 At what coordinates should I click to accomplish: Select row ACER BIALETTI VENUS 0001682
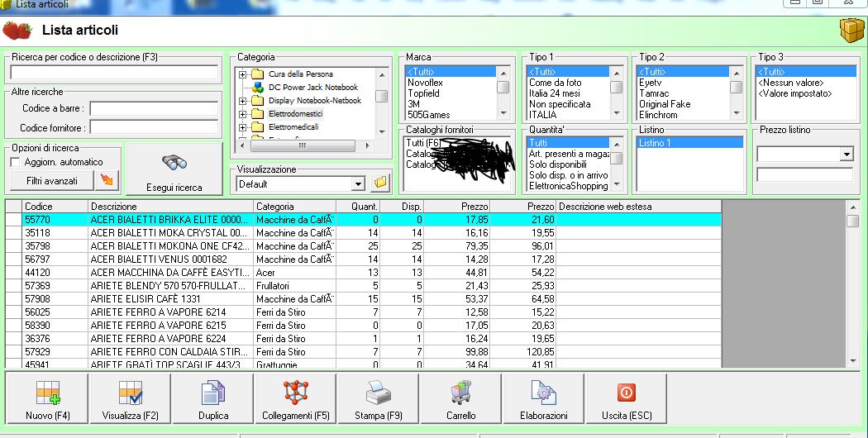tap(363, 259)
